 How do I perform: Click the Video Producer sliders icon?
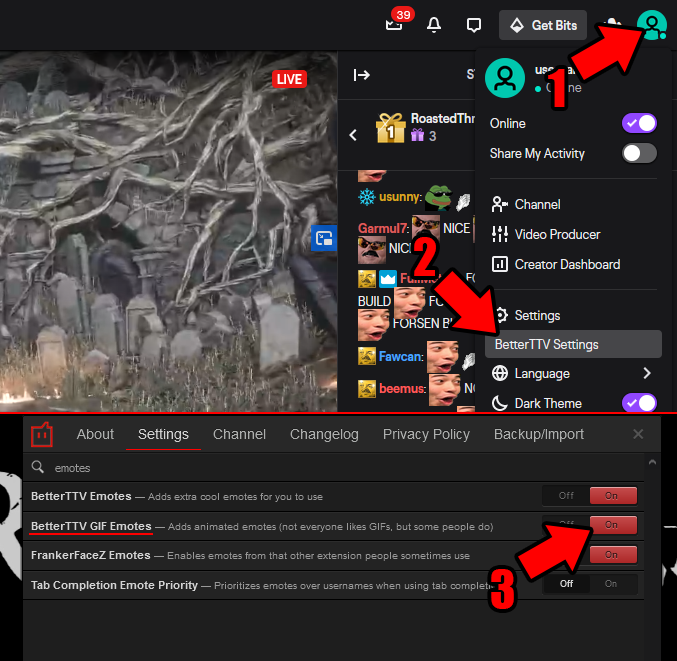(500, 234)
